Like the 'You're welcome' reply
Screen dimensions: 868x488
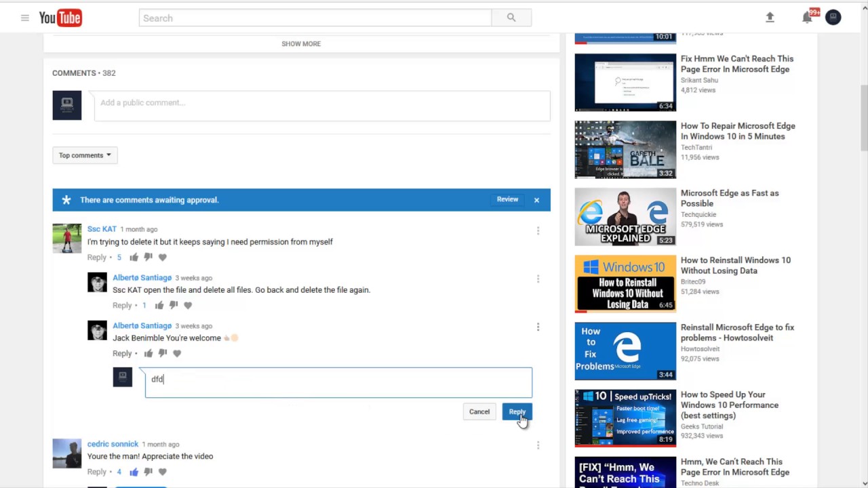tap(149, 354)
